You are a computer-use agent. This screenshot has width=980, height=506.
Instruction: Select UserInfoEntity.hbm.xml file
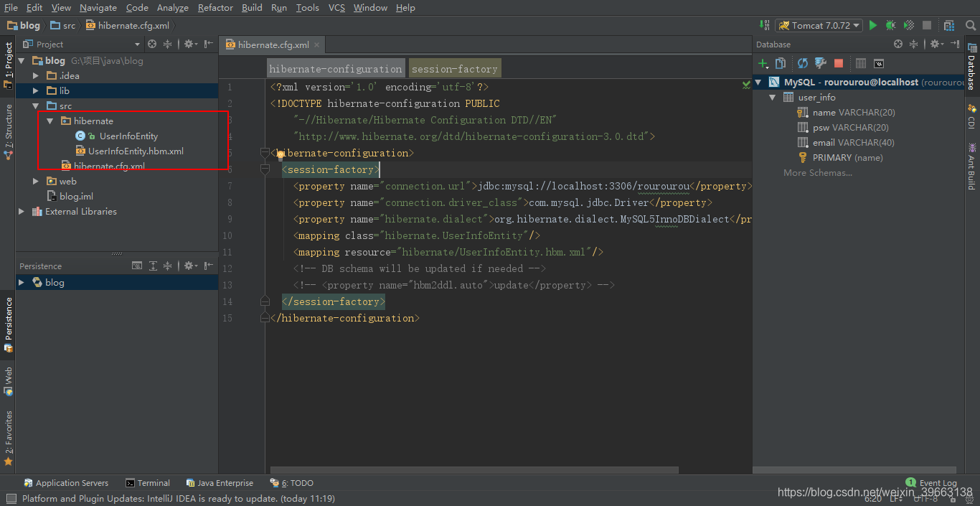136,151
